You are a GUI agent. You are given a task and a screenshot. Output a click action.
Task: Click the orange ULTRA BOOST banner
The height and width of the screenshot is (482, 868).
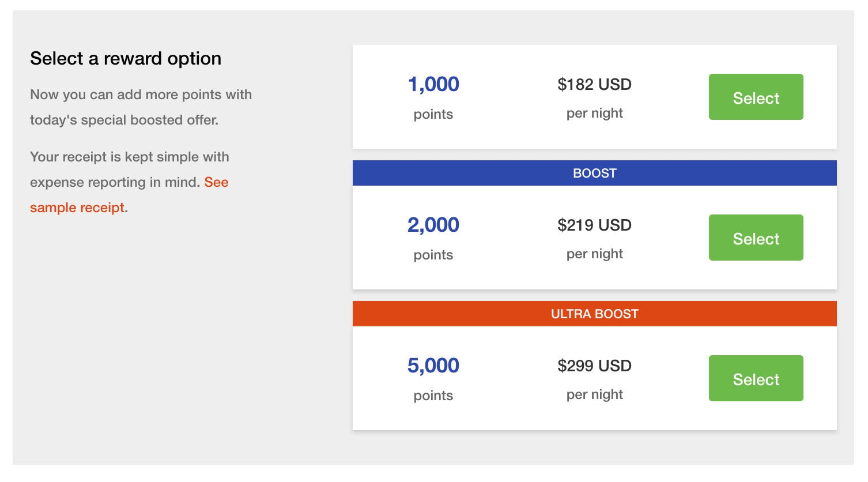click(594, 314)
